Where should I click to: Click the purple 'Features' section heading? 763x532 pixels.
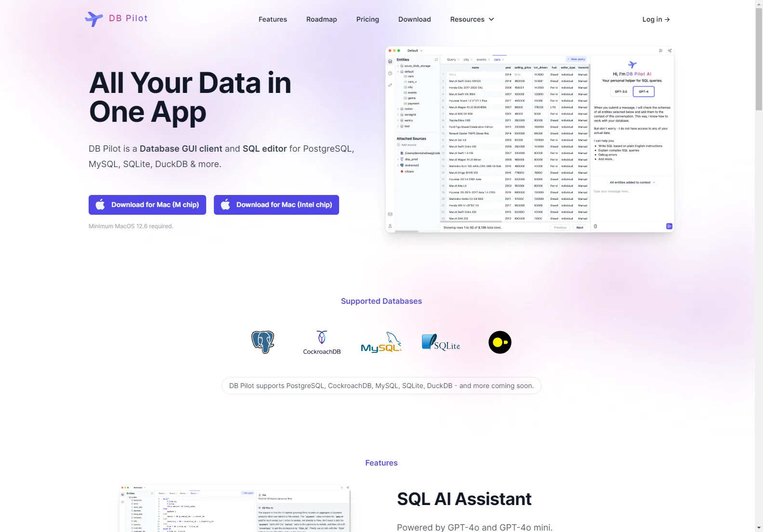pos(381,463)
